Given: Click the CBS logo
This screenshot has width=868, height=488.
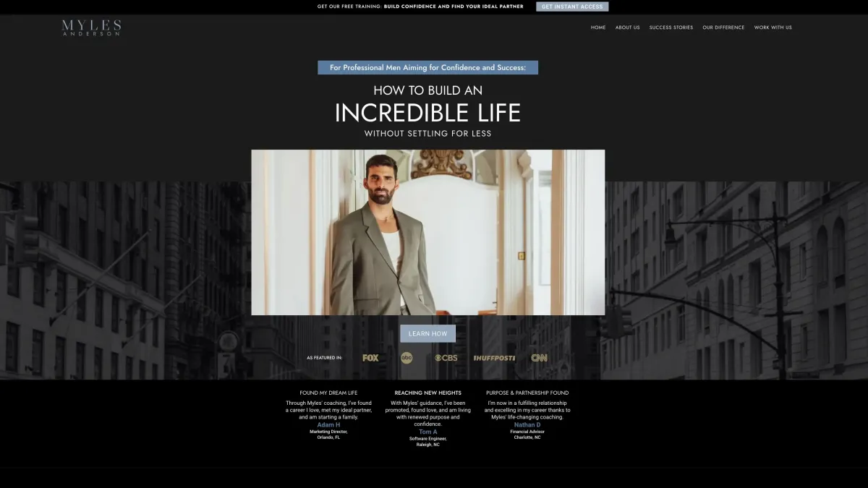Looking at the screenshot, I should coord(446,358).
